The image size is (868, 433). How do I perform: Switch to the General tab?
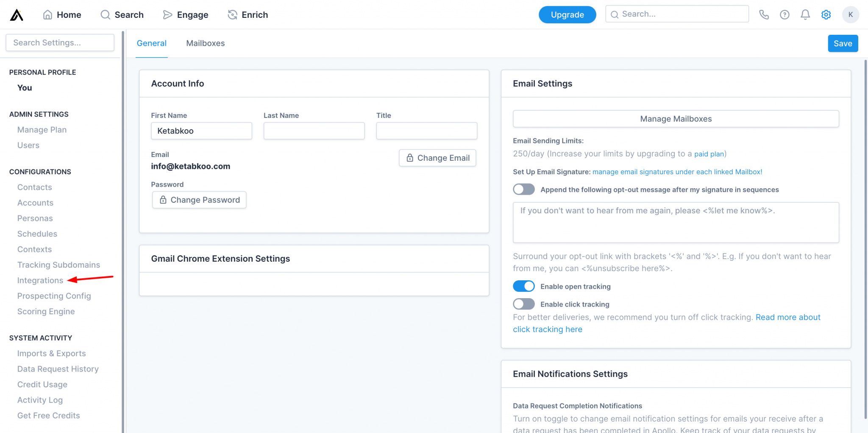tap(152, 43)
